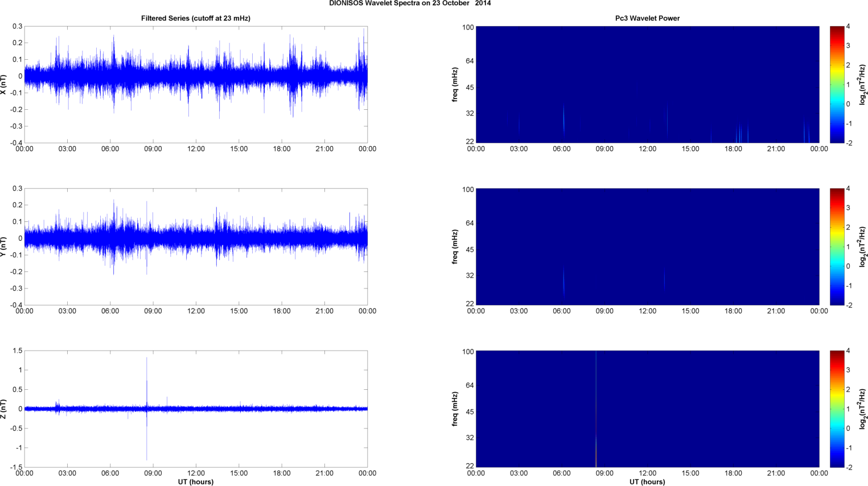Click 'freq (mHz)' label of Z wavelet plot
868x486 pixels.
[455, 409]
